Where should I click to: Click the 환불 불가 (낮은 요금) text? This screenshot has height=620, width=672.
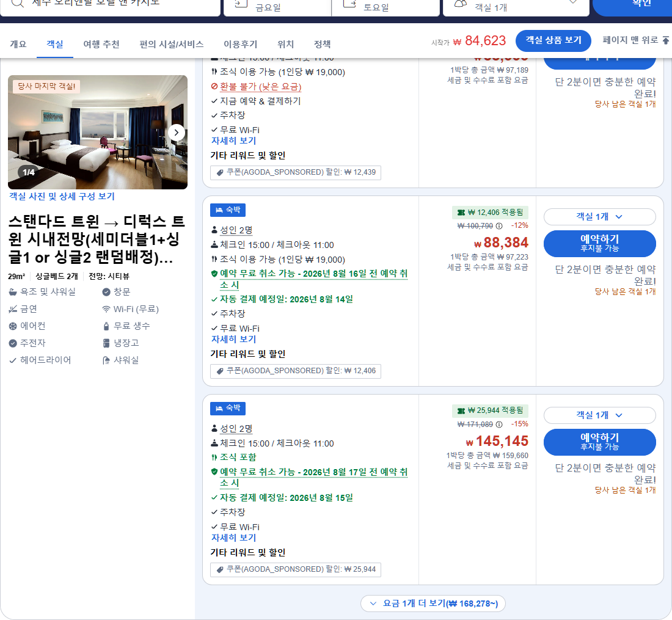pyautogui.click(x=261, y=87)
